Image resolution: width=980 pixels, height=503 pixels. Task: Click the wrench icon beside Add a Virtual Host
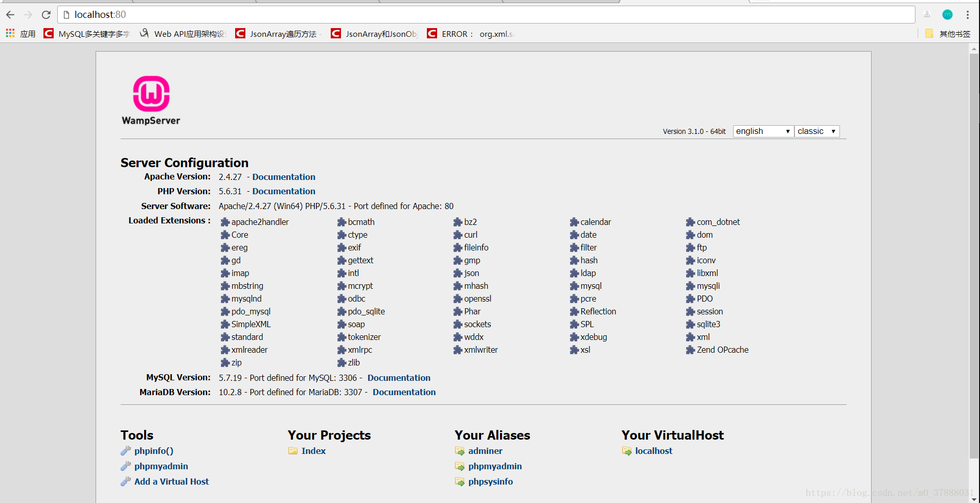click(x=126, y=482)
